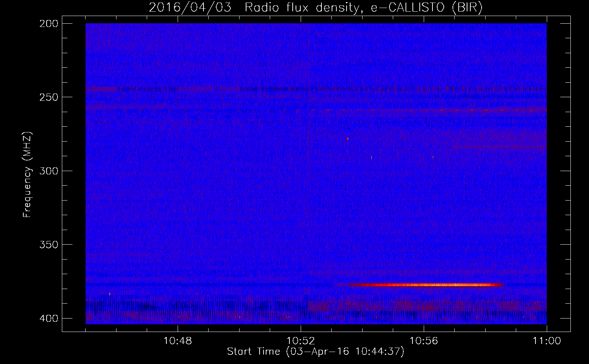Click the '10:56' time tick label

pyautogui.click(x=424, y=341)
